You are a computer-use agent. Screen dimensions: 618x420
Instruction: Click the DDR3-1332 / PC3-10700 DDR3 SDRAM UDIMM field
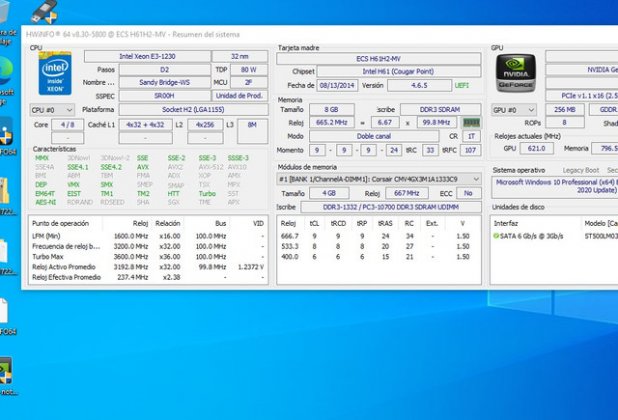pyautogui.click(x=391, y=207)
